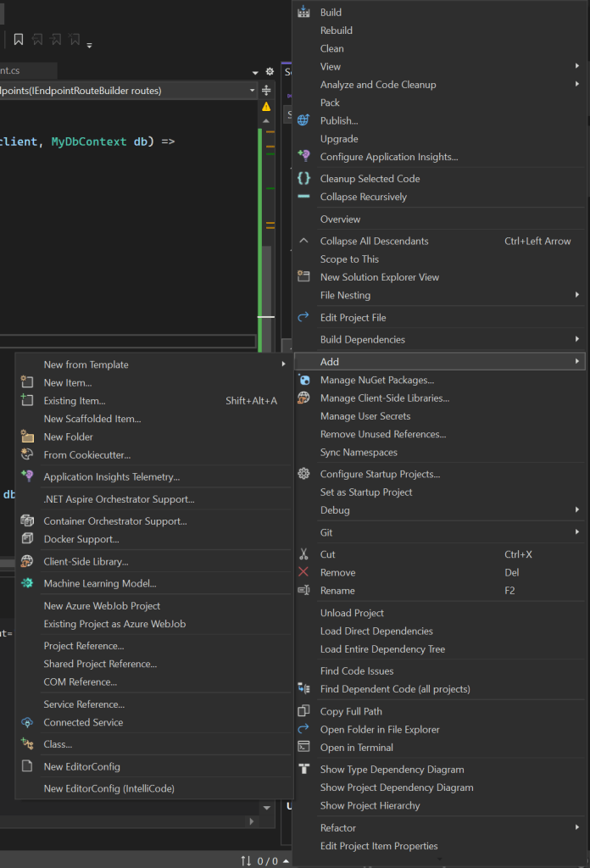The height and width of the screenshot is (868, 590).
Task: Select New EditorConfig (IntelliCode)
Action: [x=109, y=788]
